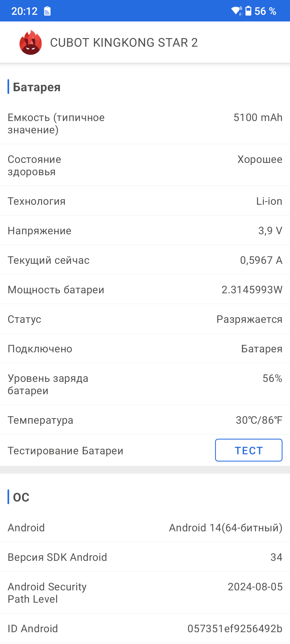Tap the security patch date 2024-08-05
290x644 pixels.
(x=255, y=587)
